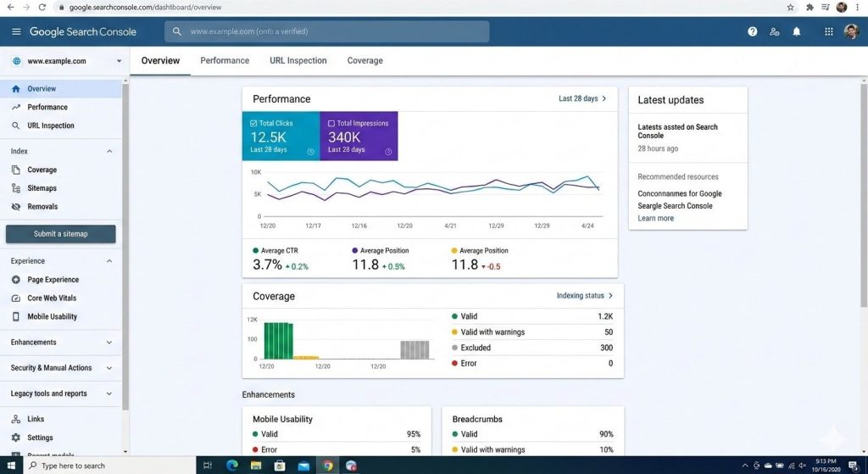Open the Google apps grid
The height and width of the screenshot is (474, 868).
(x=829, y=31)
